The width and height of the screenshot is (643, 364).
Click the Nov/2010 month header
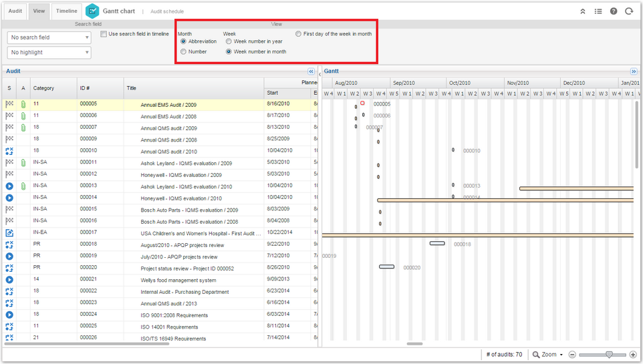(532, 83)
